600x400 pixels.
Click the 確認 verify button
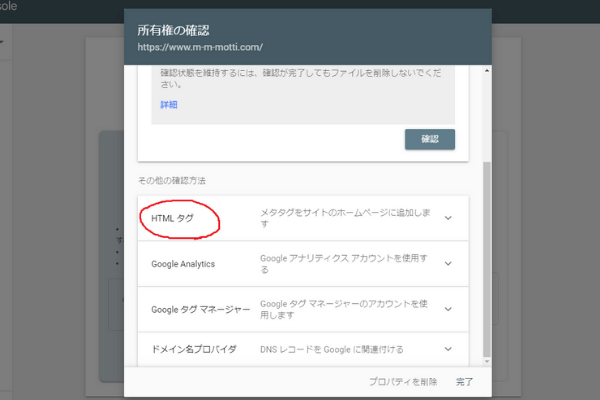[x=430, y=139]
